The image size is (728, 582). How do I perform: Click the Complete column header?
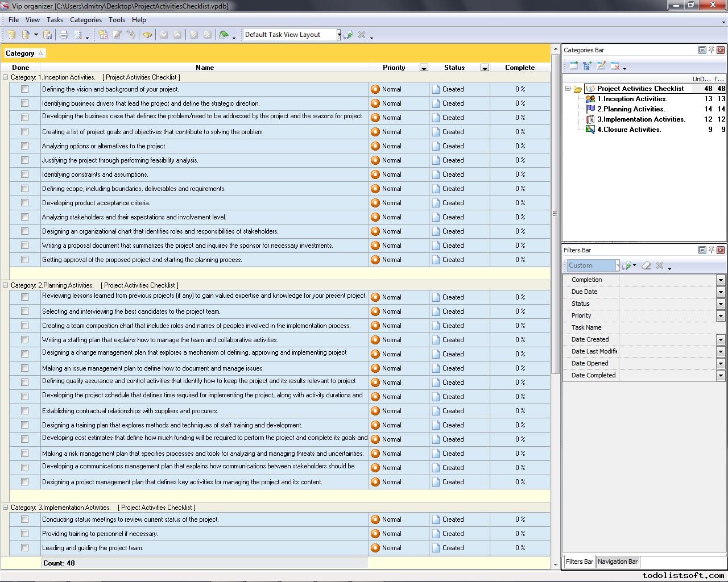click(x=519, y=68)
